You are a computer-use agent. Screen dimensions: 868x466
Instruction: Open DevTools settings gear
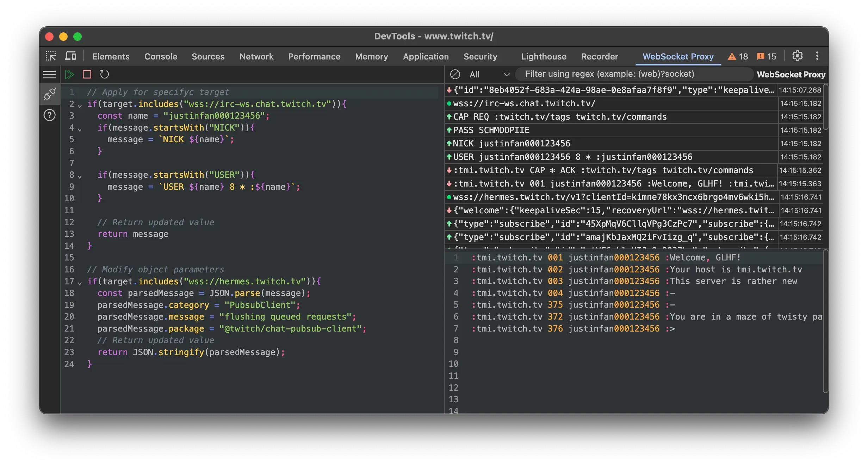tap(798, 56)
